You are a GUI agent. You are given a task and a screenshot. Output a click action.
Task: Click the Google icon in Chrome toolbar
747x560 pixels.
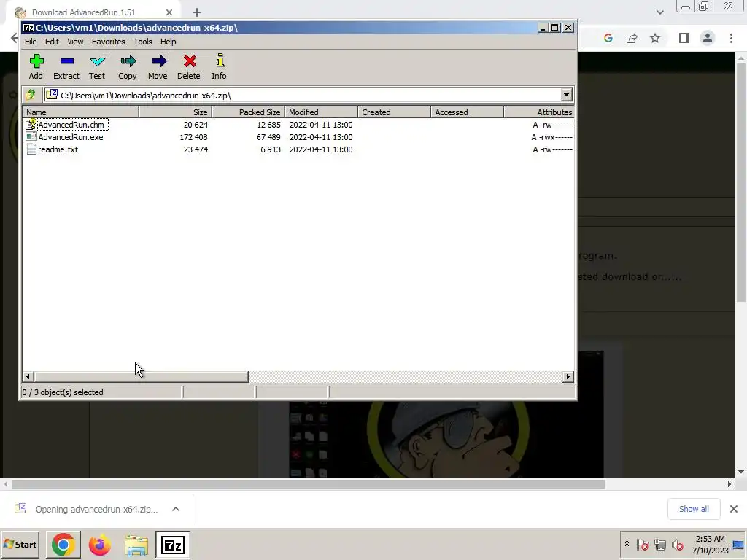pyautogui.click(x=608, y=38)
